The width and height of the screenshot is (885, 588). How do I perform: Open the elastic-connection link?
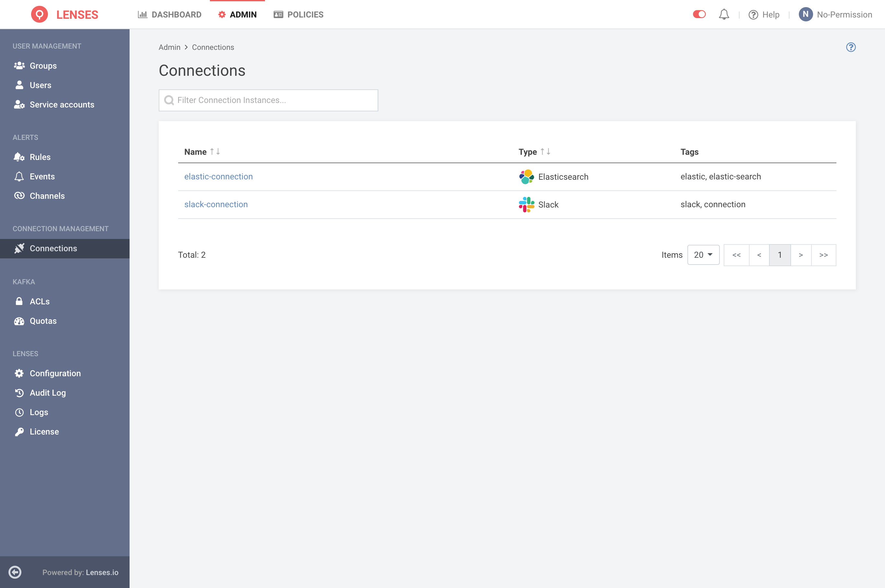(x=218, y=176)
